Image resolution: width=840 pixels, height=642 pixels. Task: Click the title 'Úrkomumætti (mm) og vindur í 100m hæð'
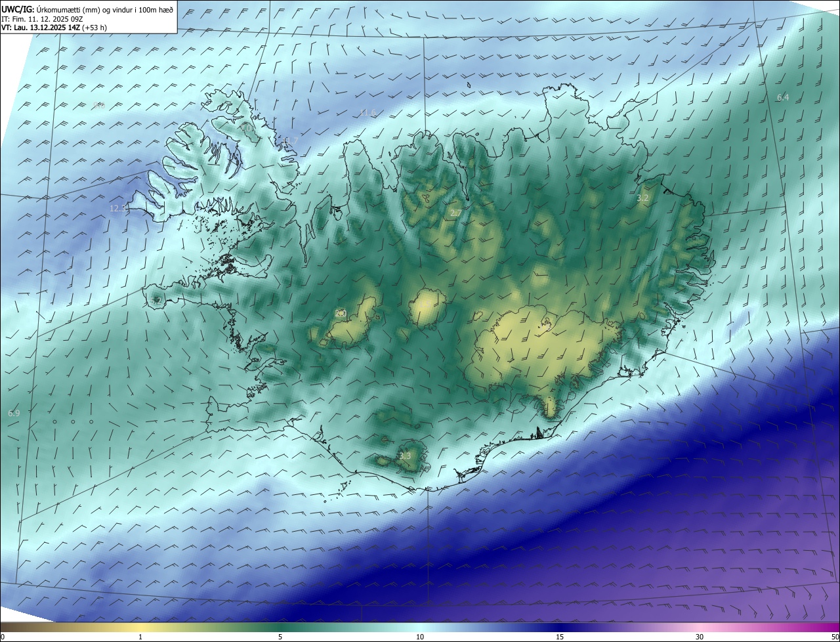(104, 9)
